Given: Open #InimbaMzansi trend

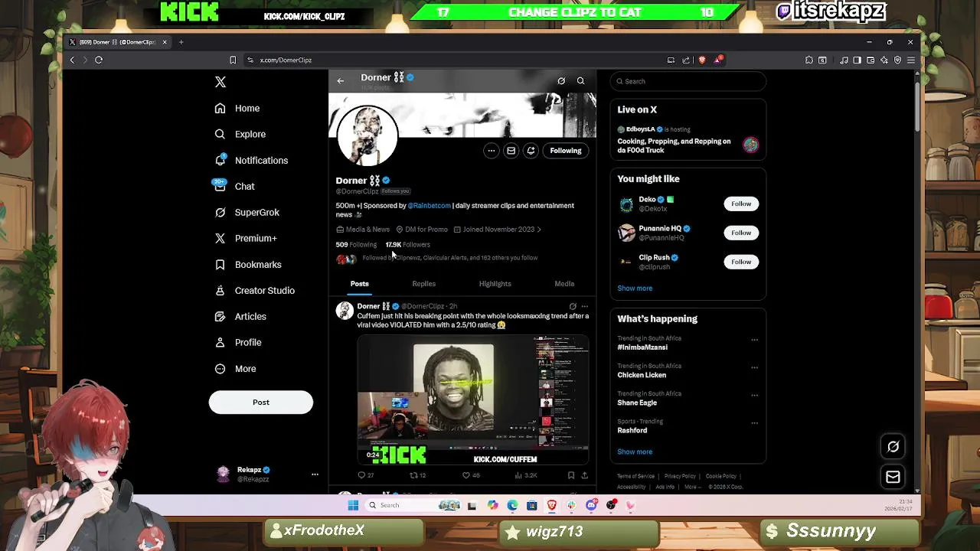Looking at the screenshot, I should point(642,347).
